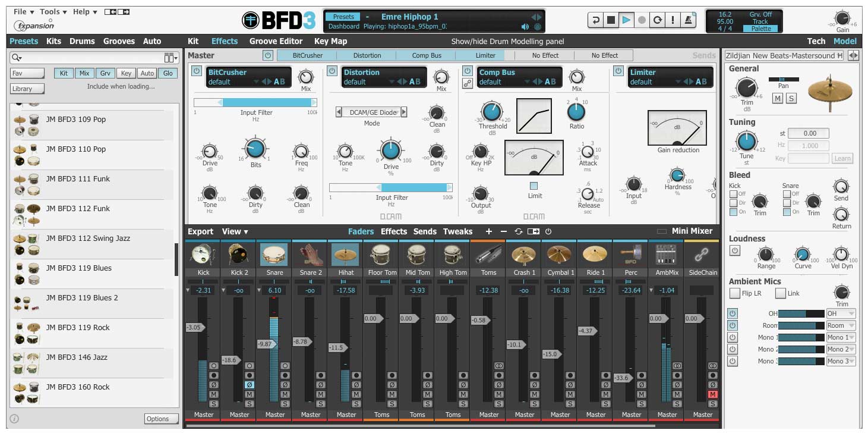Click the Comp Bus sidechain link icon
This screenshot has width=868, height=433.
click(468, 84)
